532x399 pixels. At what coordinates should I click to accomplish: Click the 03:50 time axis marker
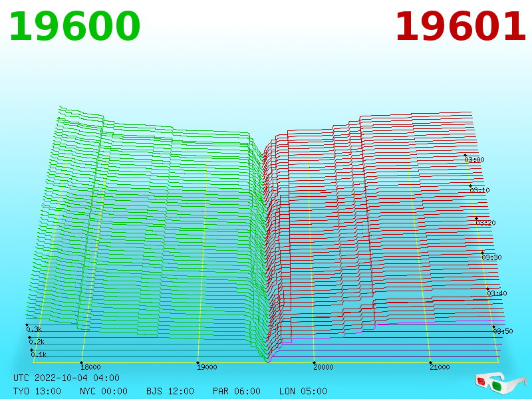pyautogui.click(x=503, y=331)
